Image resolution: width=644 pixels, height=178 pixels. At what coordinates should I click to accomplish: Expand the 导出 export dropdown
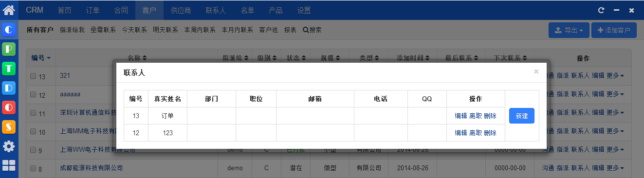[x=569, y=30]
